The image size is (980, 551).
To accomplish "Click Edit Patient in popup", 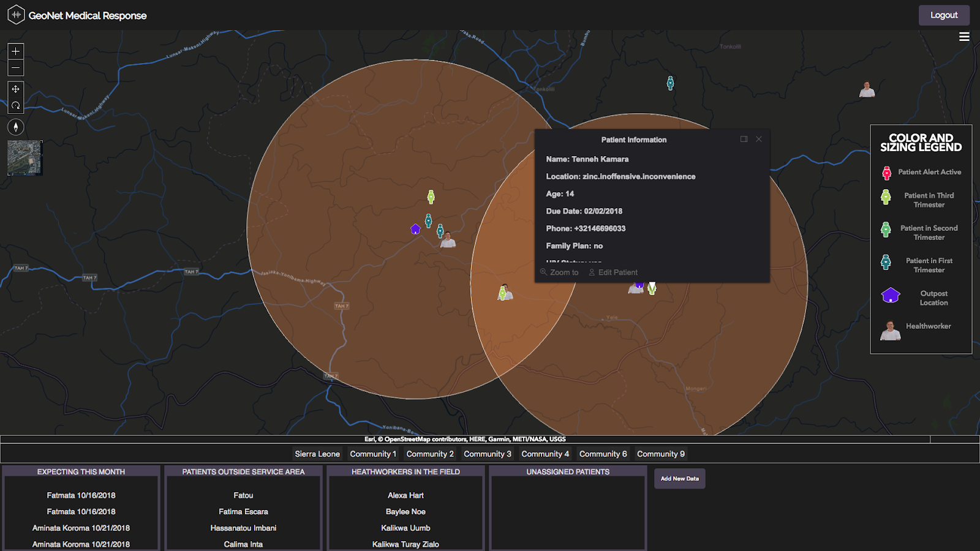I will [613, 272].
